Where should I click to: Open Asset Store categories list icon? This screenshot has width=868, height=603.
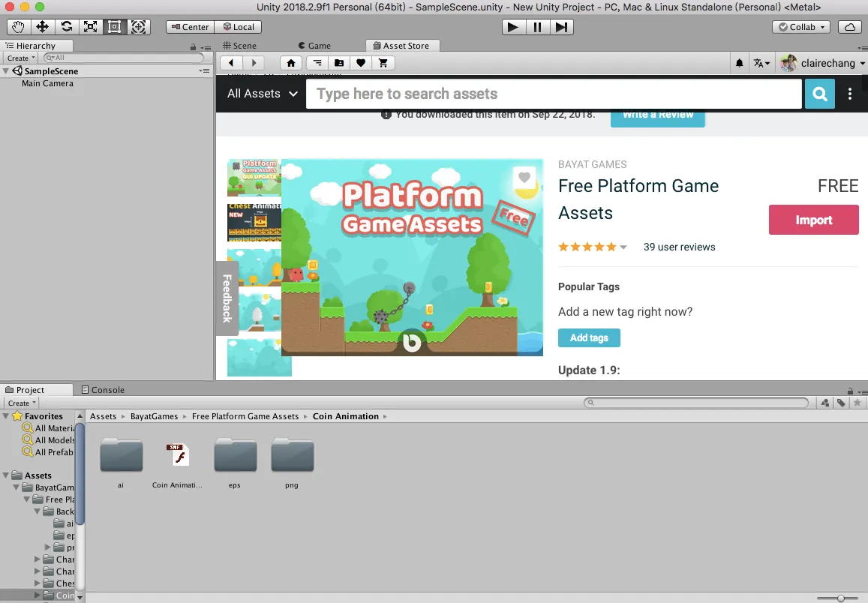click(x=317, y=63)
